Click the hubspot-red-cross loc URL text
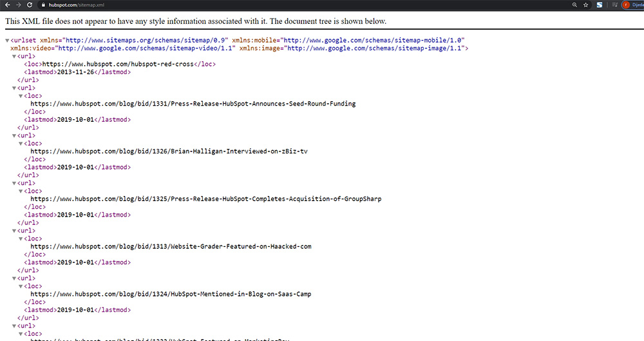Viewport: 644px width, 341px height. 118,64
